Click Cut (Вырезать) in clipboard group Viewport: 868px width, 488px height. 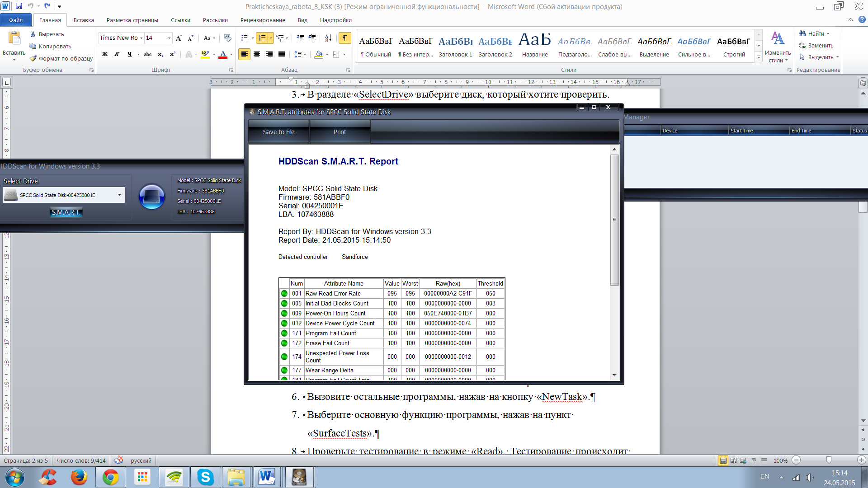pos(47,34)
